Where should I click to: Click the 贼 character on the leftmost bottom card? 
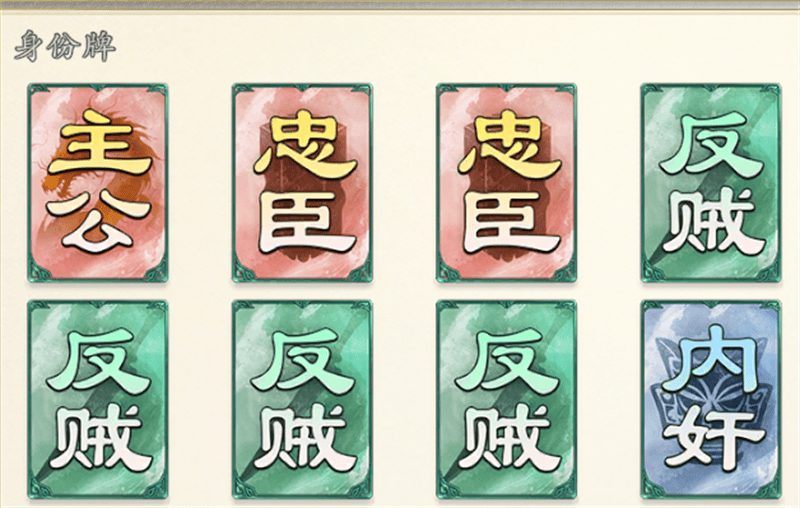(100, 439)
